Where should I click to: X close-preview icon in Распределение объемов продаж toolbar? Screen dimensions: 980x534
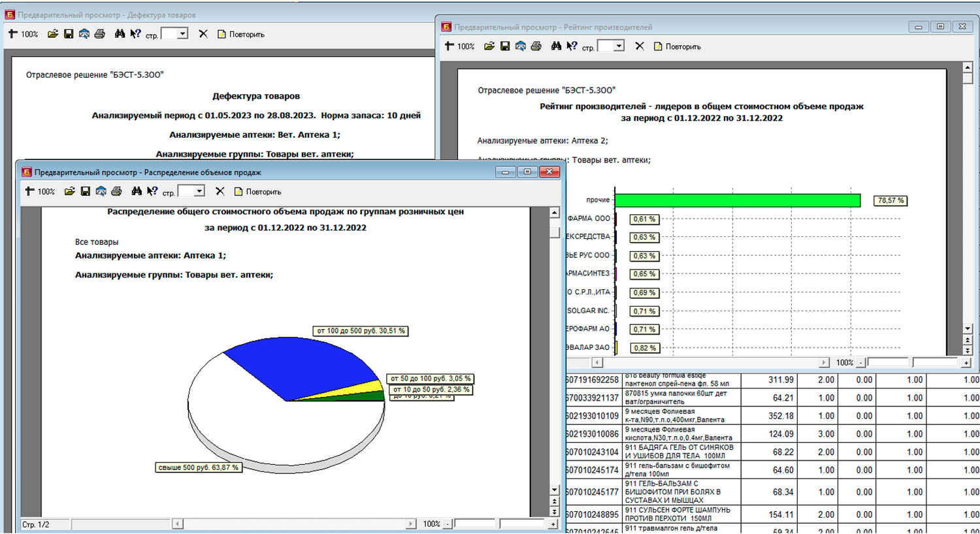click(220, 191)
